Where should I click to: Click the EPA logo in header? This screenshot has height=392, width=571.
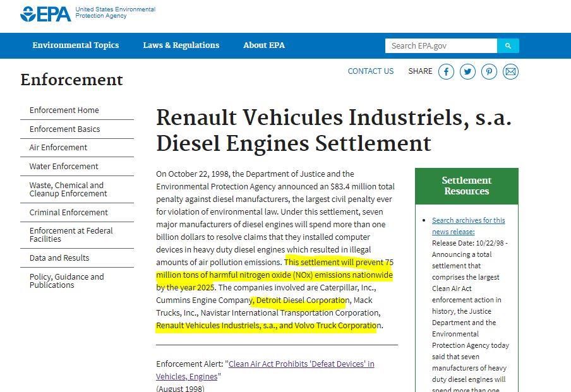45,14
